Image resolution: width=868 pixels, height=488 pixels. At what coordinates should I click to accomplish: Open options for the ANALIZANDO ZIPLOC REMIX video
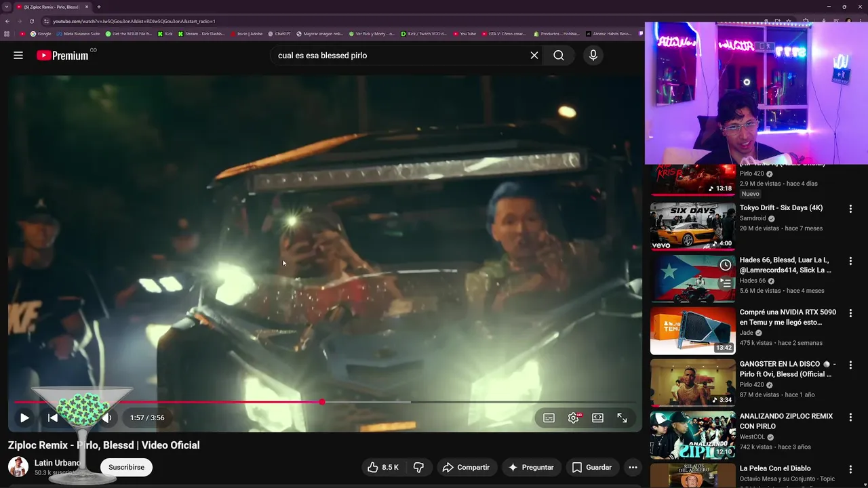(850, 418)
